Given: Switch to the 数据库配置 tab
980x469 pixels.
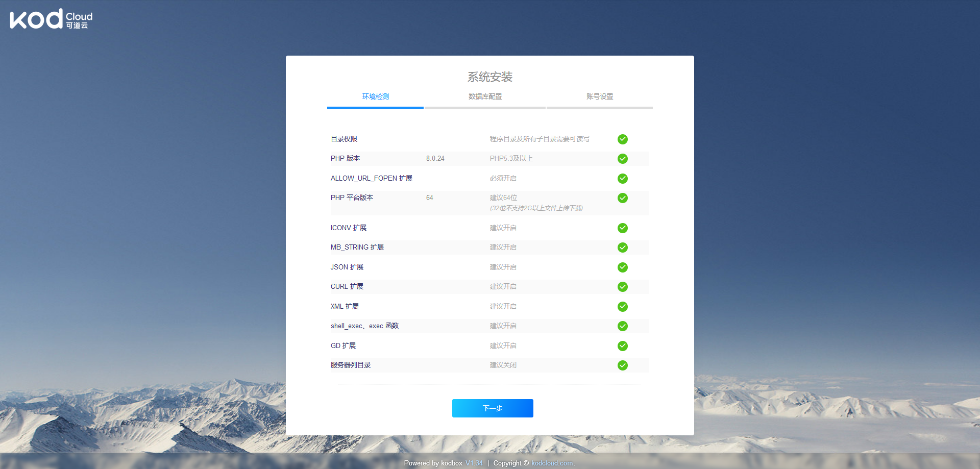Looking at the screenshot, I should click(485, 96).
